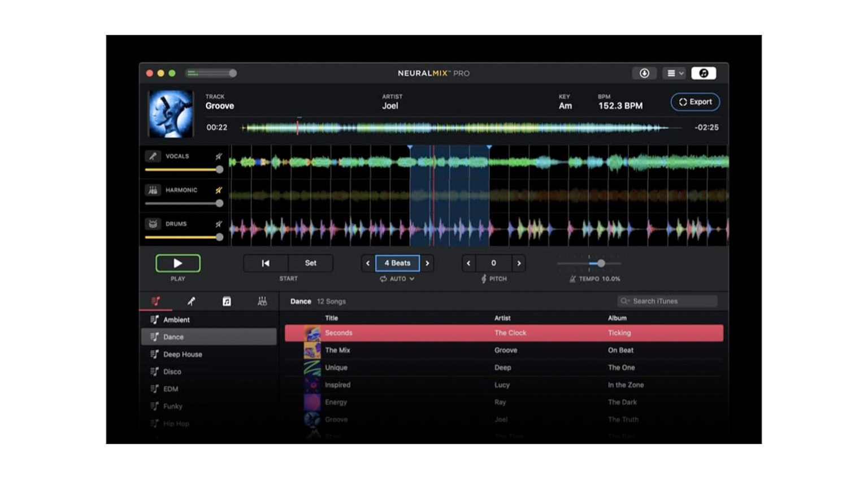This screenshot has width=868, height=479.
Task: Open the Deep House playlist
Action: coord(182,354)
